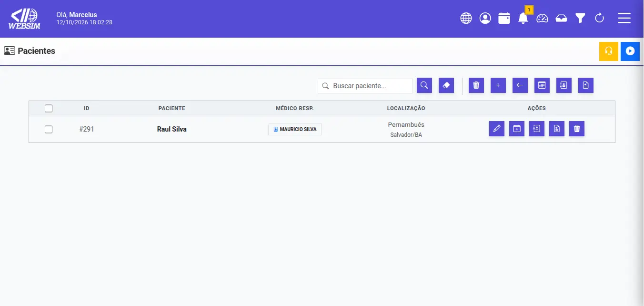Open the hamburger main menu
This screenshot has width=644, height=306.
click(624, 18)
